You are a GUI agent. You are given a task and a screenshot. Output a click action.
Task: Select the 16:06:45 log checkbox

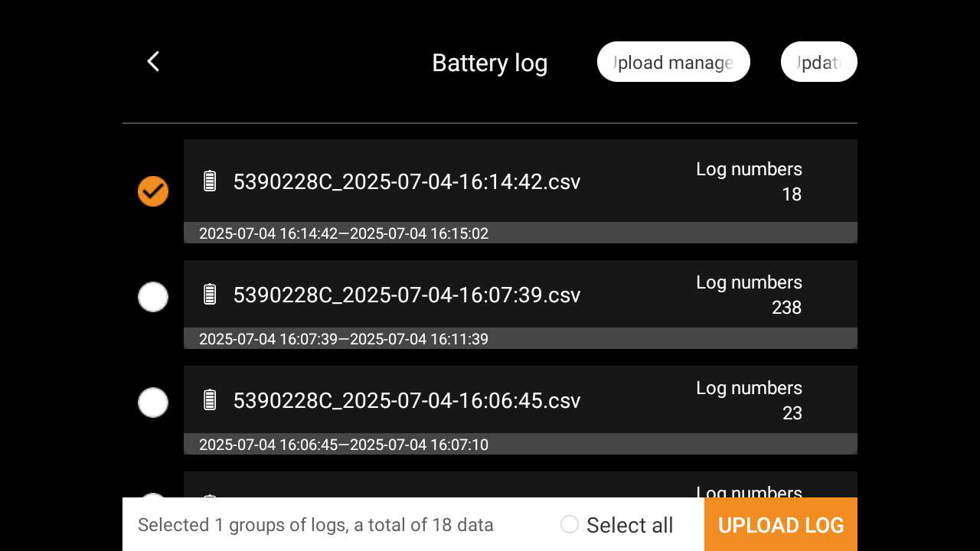point(152,403)
